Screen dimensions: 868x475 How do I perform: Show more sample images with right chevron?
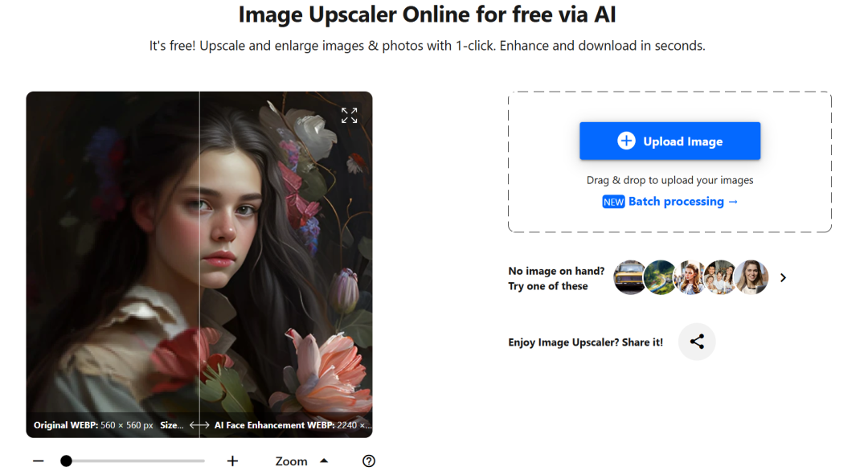tap(783, 277)
